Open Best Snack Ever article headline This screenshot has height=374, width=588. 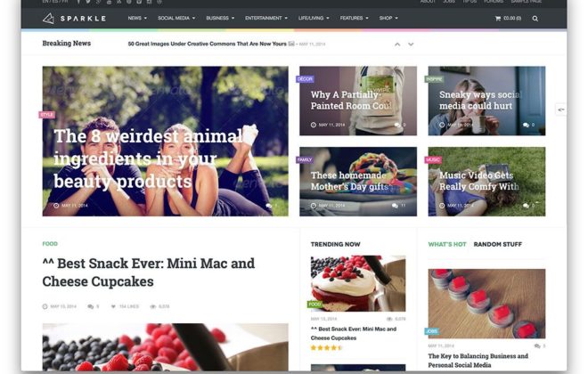149,272
